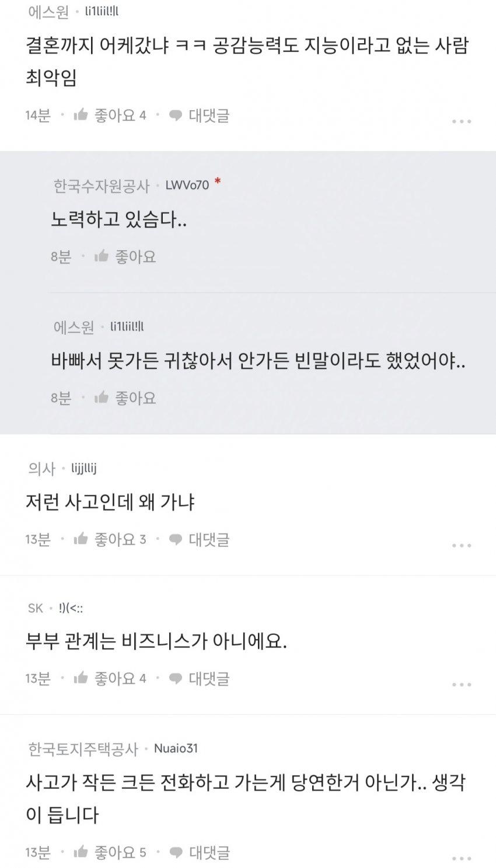Click reply bubble icon on 결혼까지 comment
496x868 pixels.
tap(176, 115)
